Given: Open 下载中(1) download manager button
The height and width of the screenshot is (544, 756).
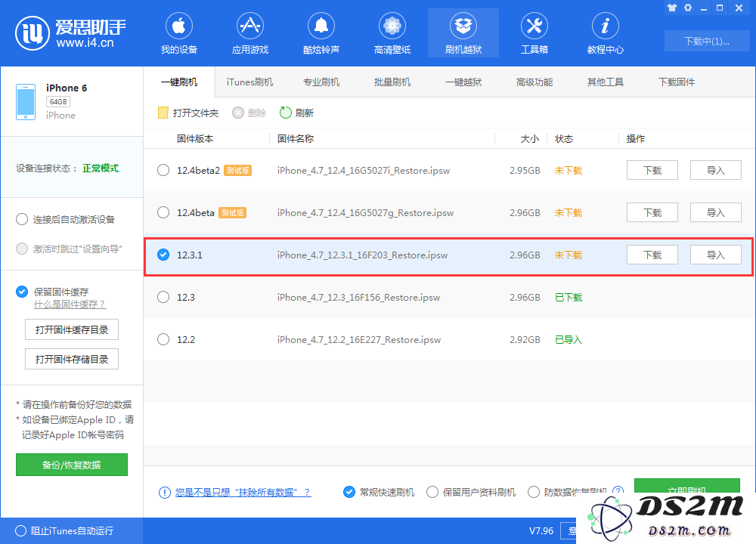Looking at the screenshot, I should click(707, 41).
